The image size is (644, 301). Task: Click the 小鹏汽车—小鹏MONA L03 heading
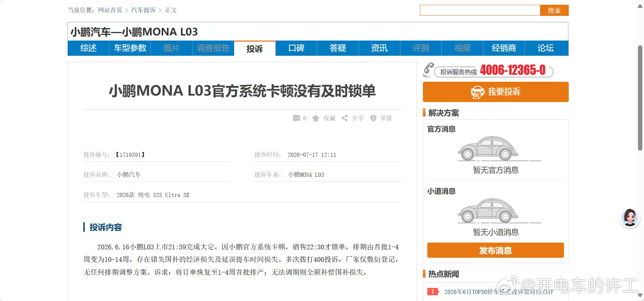click(134, 32)
